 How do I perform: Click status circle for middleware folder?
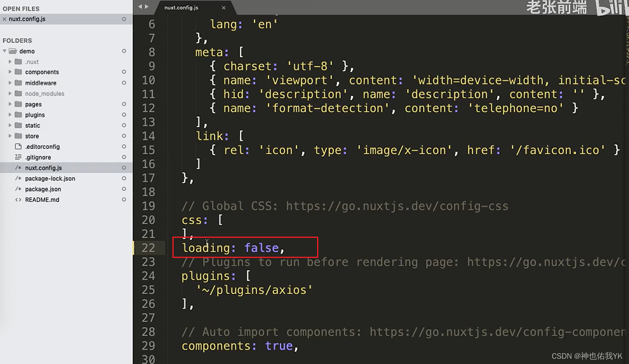[124, 83]
